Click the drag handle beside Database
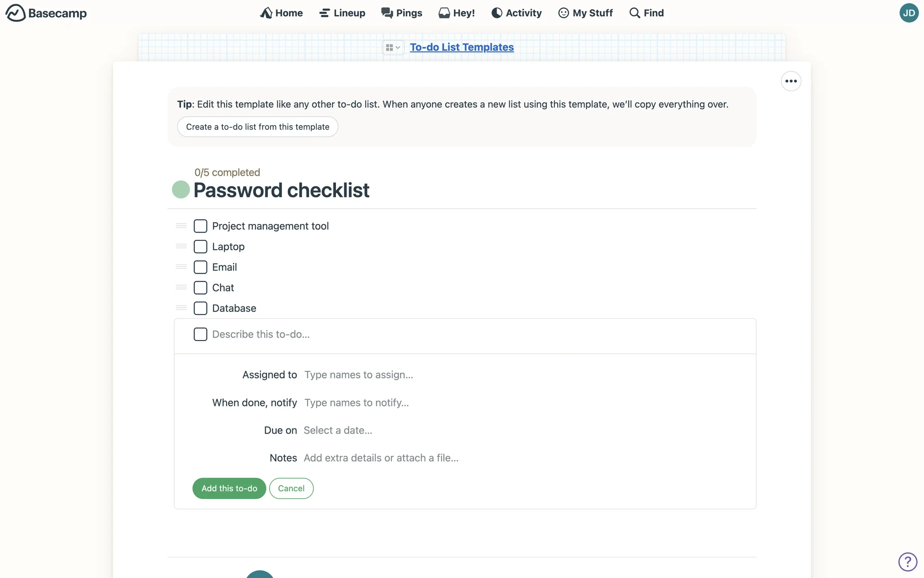Viewport: 924px width, 578px height. pos(181,308)
